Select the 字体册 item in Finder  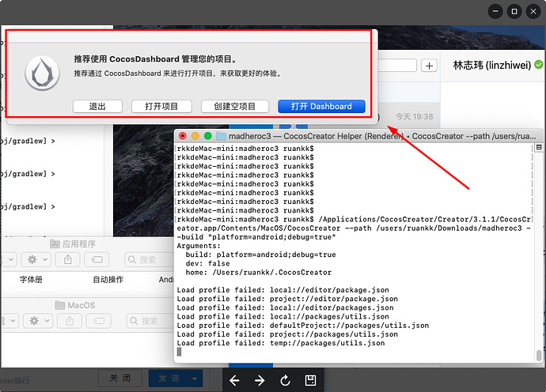point(31,279)
